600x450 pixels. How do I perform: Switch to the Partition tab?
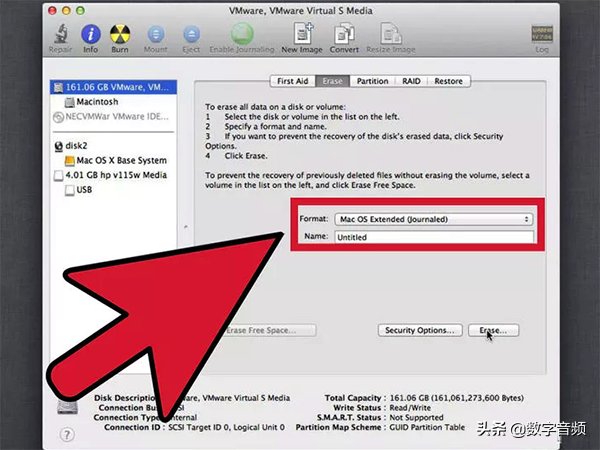point(372,81)
